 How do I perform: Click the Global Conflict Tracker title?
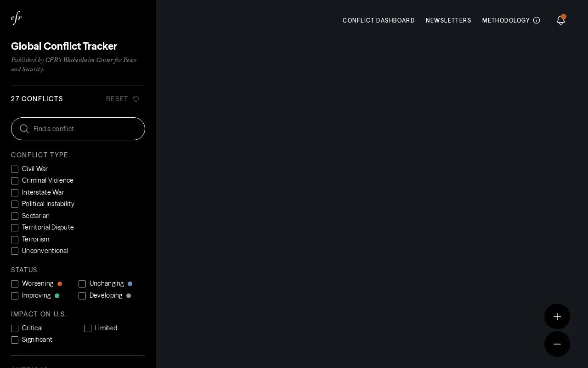click(x=64, y=46)
